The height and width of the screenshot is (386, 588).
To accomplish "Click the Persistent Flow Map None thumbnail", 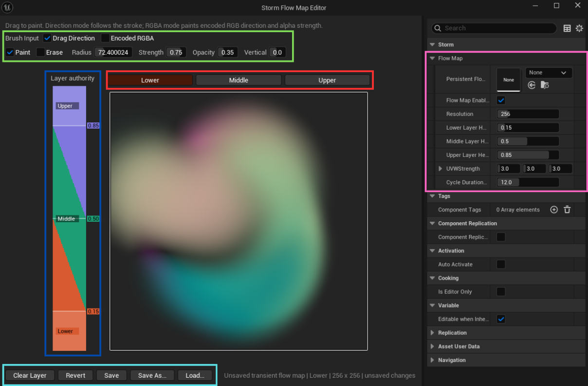I will click(x=509, y=79).
